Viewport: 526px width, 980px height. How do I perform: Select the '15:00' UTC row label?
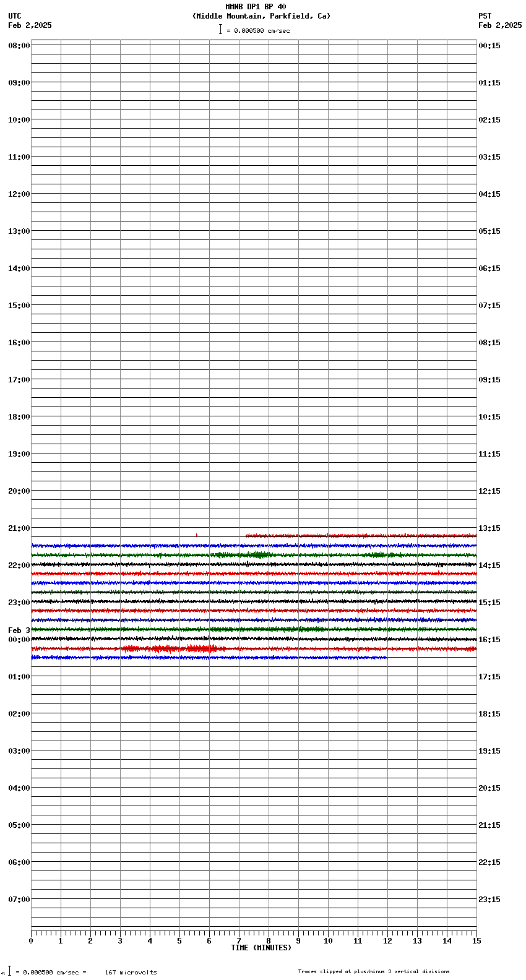click(19, 306)
